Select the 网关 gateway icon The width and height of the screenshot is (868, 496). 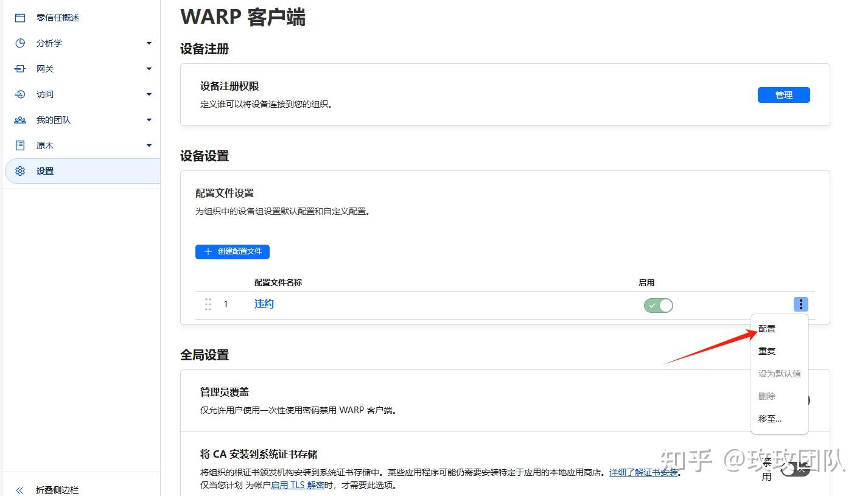point(19,69)
